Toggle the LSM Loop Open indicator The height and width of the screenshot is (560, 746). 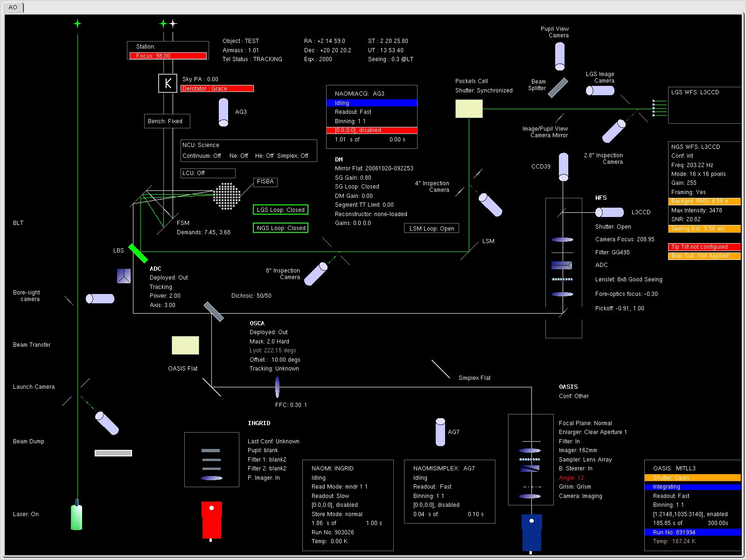(431, 229)
